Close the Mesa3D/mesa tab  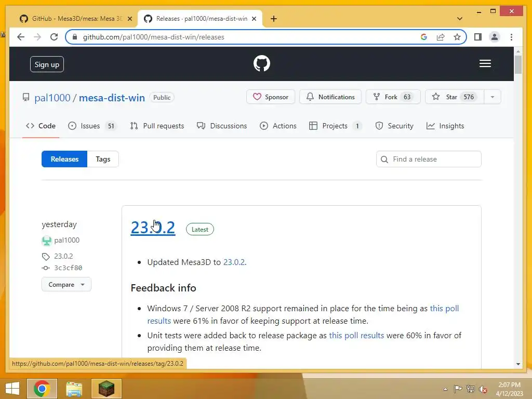coord(129,19)
